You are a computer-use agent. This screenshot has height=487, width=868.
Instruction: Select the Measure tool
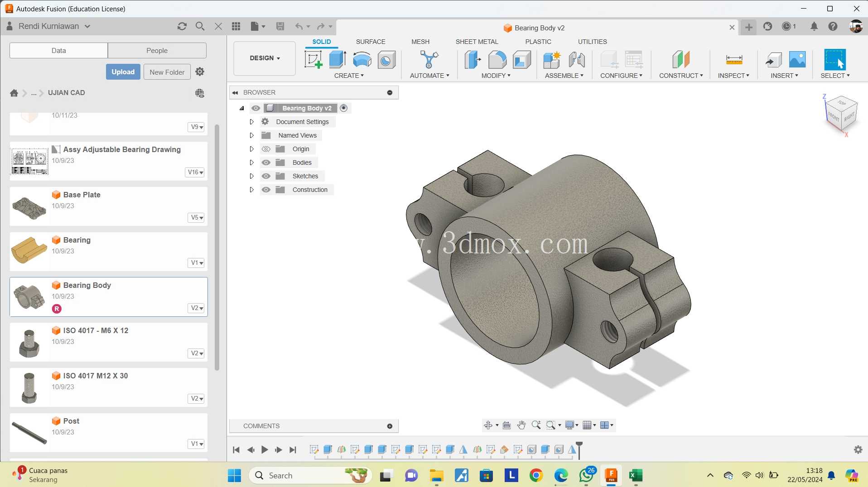click(734, 59)
